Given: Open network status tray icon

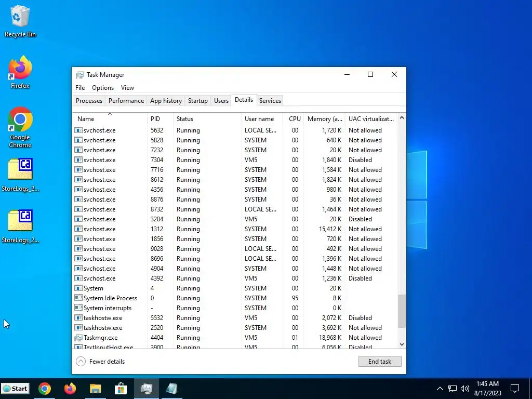Looking at the screenshot, I should coord(453,389).
